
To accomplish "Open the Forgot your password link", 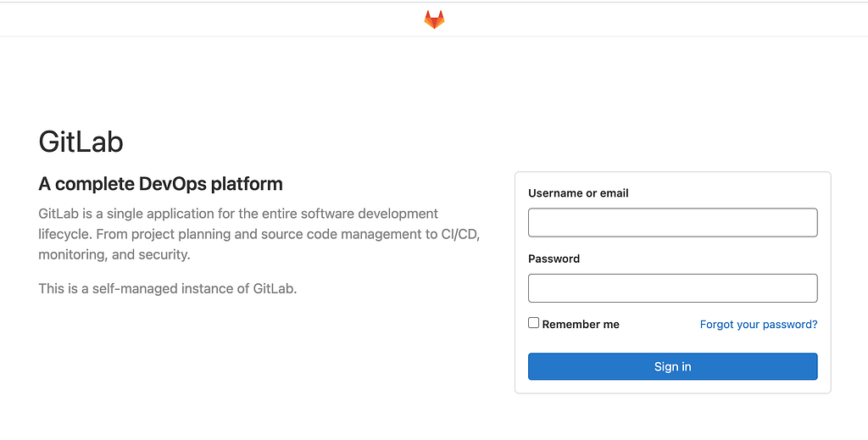I will [759, 325].
